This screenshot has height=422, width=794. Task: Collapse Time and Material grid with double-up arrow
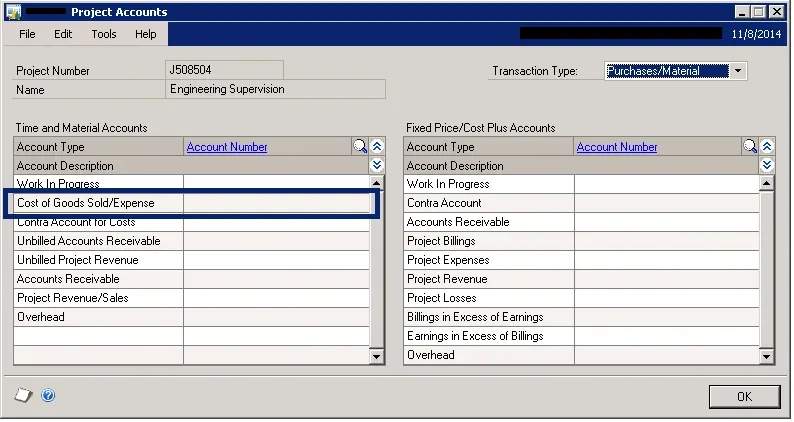(377, 147)
